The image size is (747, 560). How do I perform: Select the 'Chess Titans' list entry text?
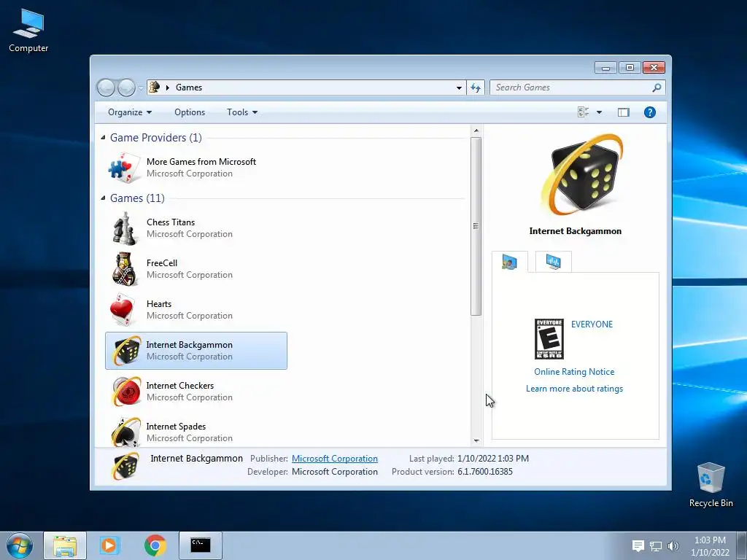pos(171,222)
